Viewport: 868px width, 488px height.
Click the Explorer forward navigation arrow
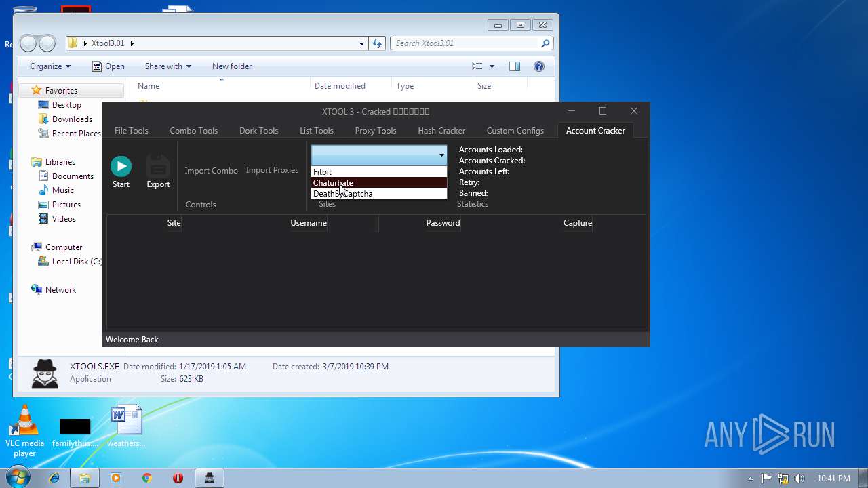(47, 43)
